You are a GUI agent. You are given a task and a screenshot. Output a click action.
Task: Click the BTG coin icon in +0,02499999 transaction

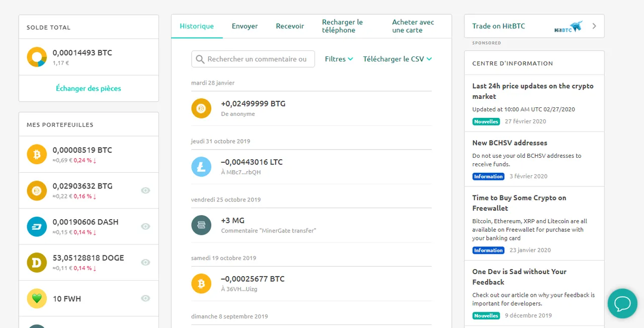click(x=201, y=108)
